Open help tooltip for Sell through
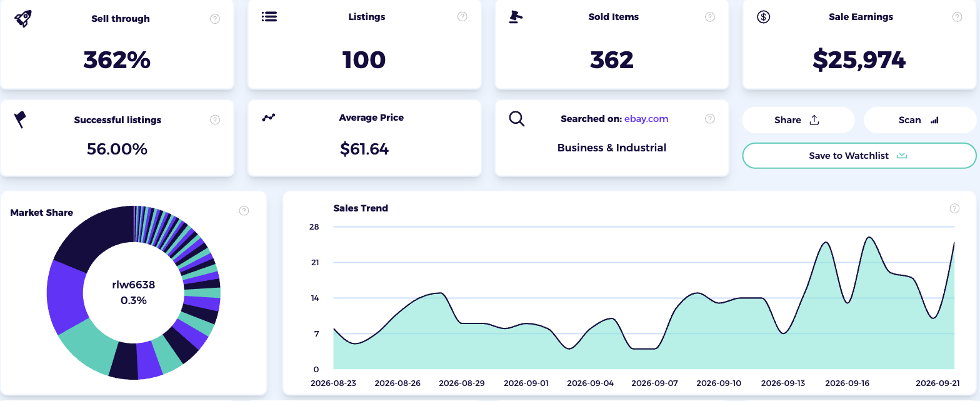Viewport: 980px width, 401px height. (215, 19)
